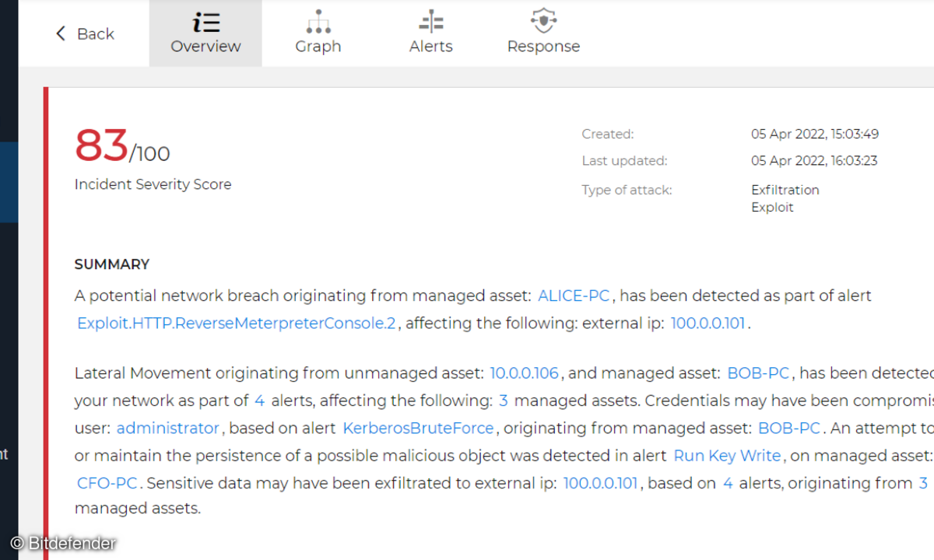Viewport: 934px width, 560px height.
Task: Go back using the Back button
Action: point(84,33)
